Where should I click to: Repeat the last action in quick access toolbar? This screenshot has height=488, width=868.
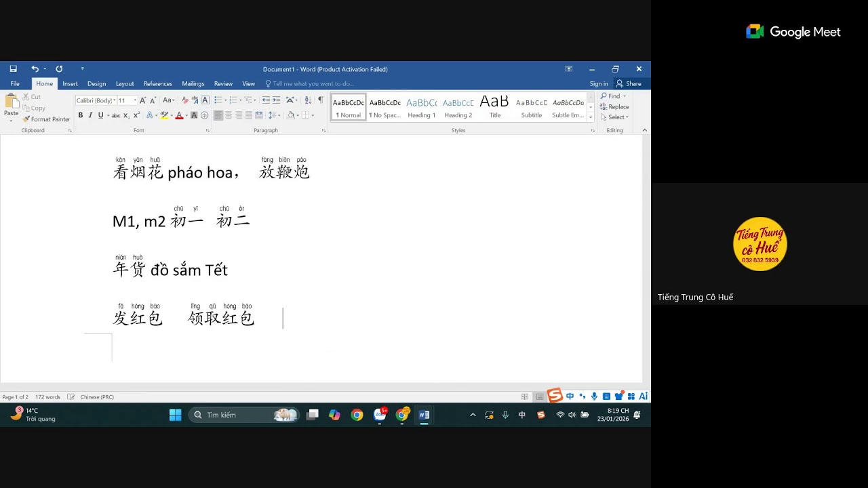pos(59,68)
